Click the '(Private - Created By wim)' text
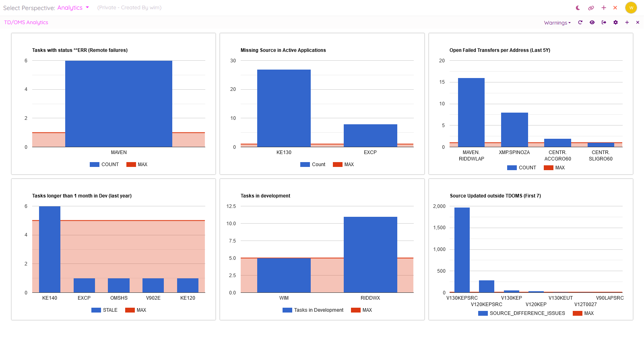Viewport: 644px width, 362px height. 129,8
